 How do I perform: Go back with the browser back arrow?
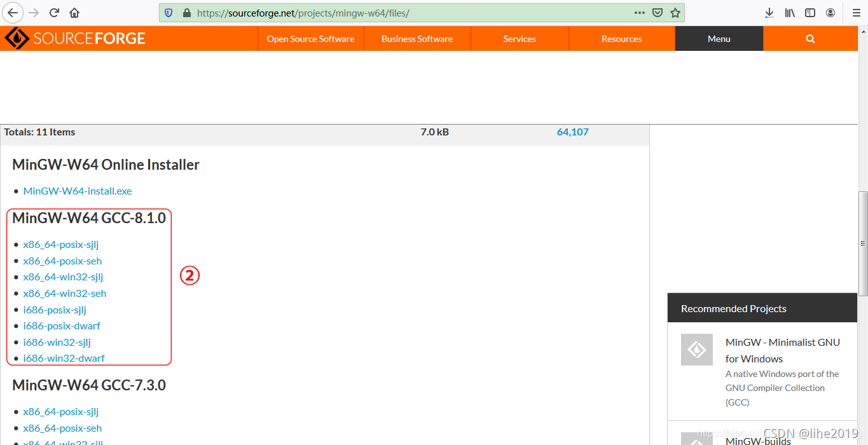pos(13,13)
